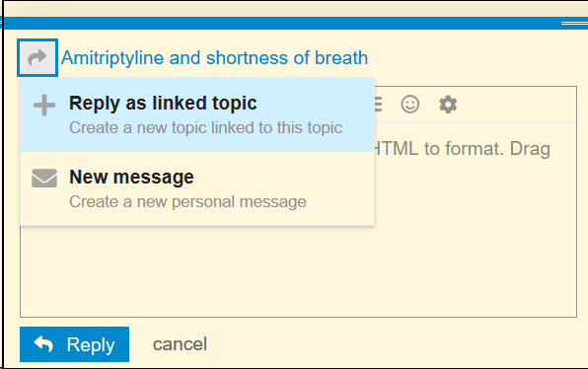
Task: Open the composer options gear icon
Action: (448, 105)
